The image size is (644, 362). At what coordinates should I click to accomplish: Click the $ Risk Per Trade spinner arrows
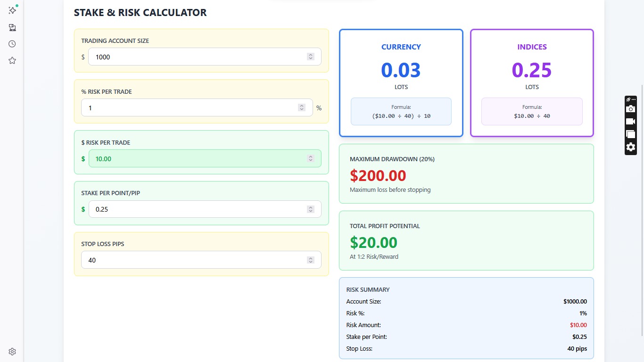tap(311, 158)
